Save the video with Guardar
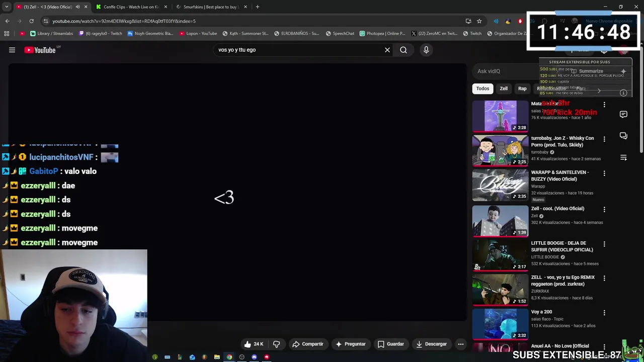Screen dimensions: 644x362 (x=391, y=344)
